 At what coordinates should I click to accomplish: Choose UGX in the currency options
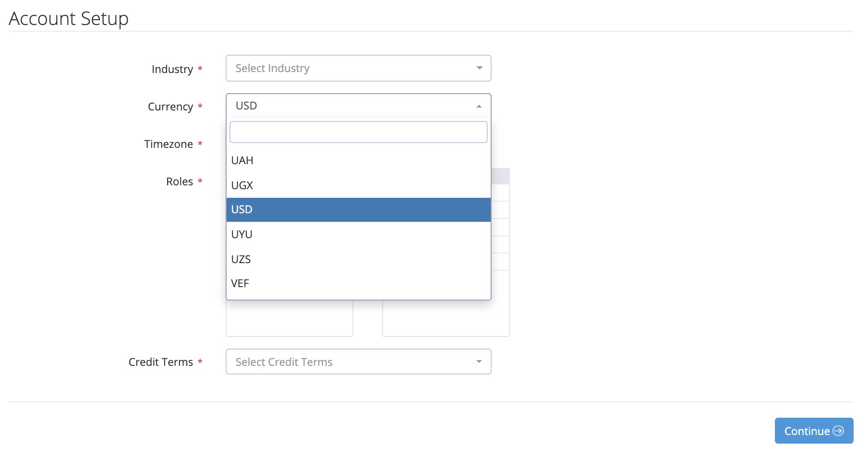[x=242, y=185]
